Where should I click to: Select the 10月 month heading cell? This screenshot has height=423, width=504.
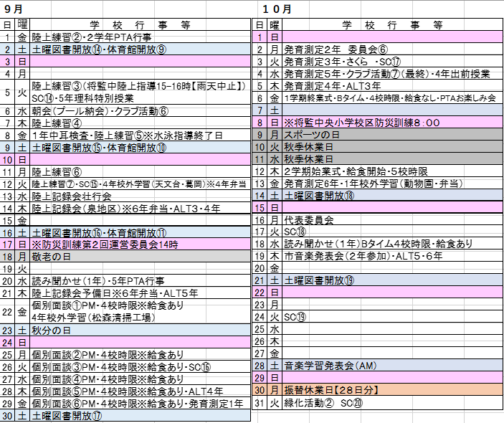[x=277, y=9]
